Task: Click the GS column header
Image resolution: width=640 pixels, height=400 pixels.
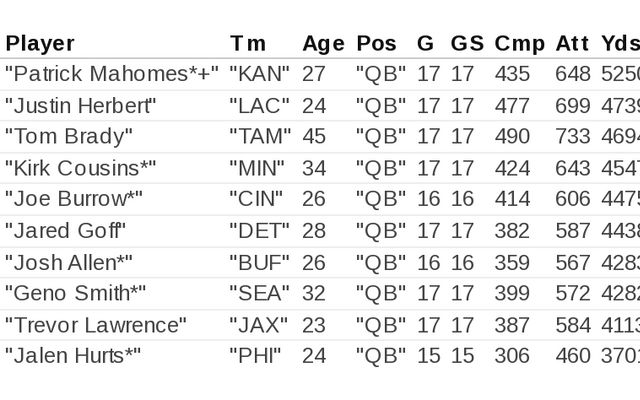Action: [467, 44]
